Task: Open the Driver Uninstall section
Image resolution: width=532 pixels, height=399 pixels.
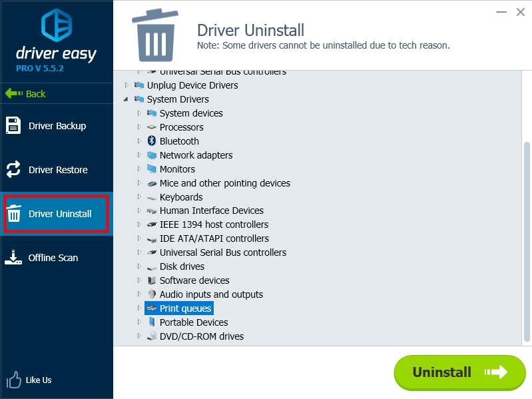Action: click(x=57, y=214)
